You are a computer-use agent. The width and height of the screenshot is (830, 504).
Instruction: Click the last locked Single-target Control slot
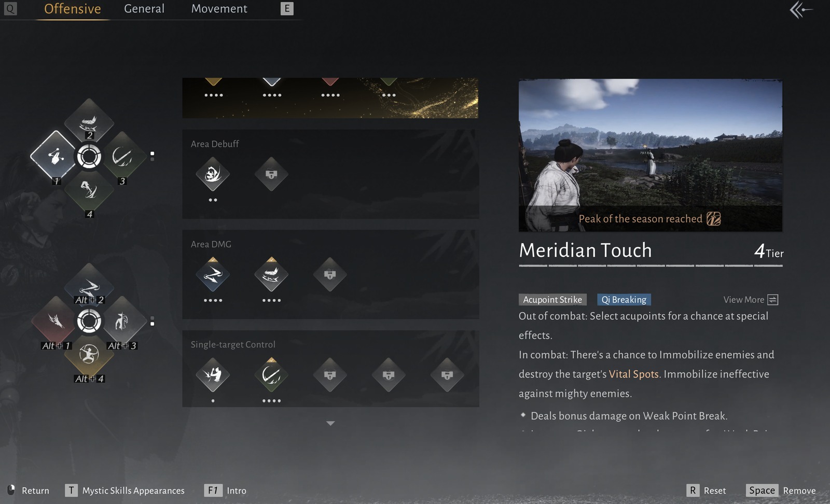(x=447, y=374)
